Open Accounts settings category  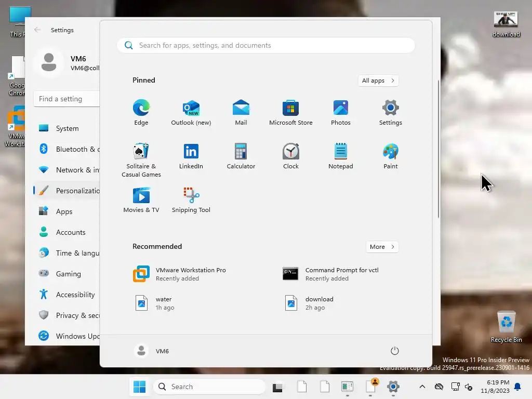coord(67,232)
